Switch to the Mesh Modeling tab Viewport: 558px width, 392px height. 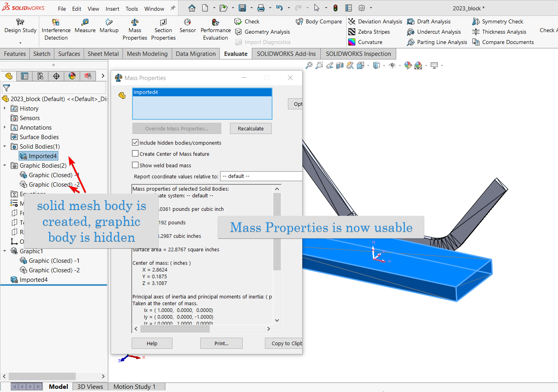point(147,54)
